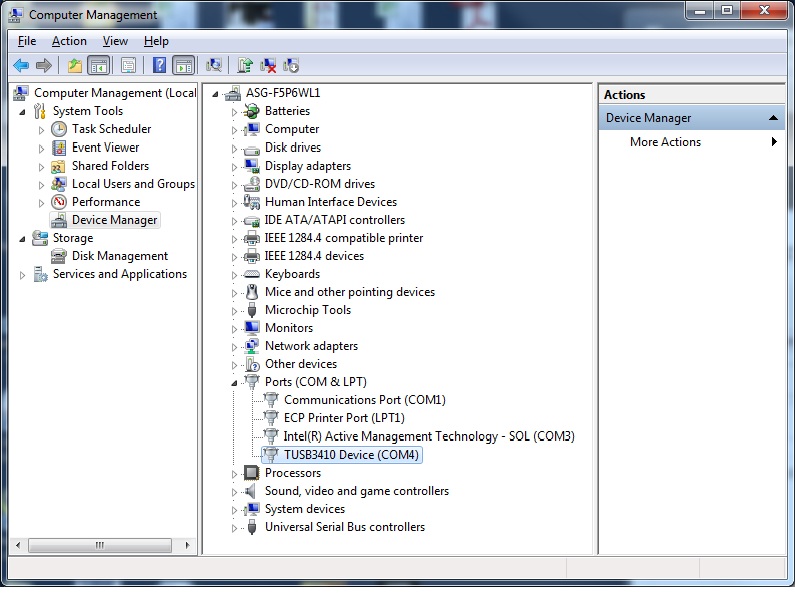Open the Help menu

pos(156,41)
